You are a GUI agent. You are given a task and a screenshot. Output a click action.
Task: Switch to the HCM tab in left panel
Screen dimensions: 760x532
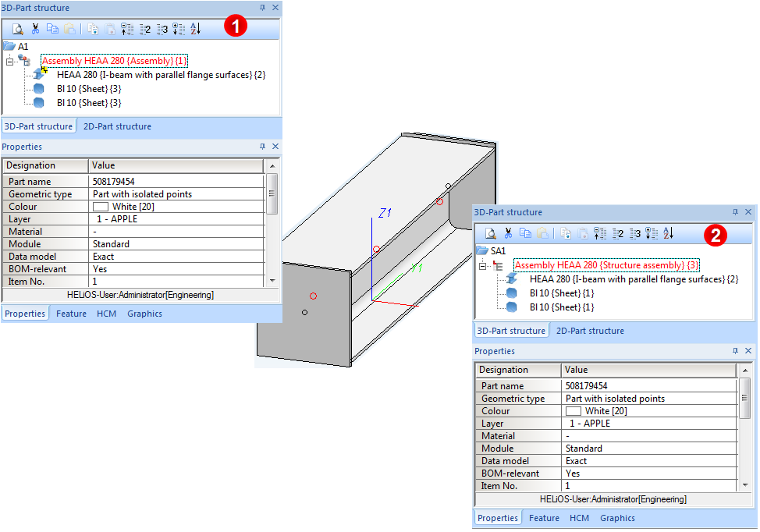pos(106,314)
